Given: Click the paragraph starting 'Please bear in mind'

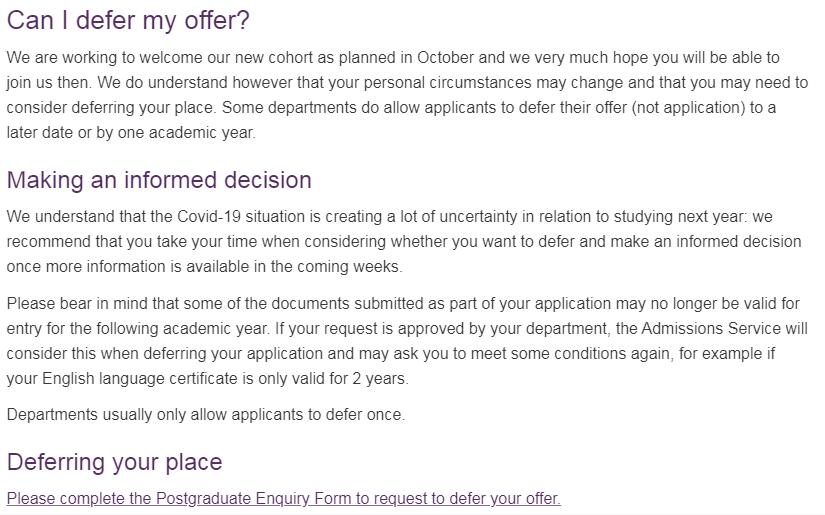Looking at the screenshot, I should tap(400, 341).
